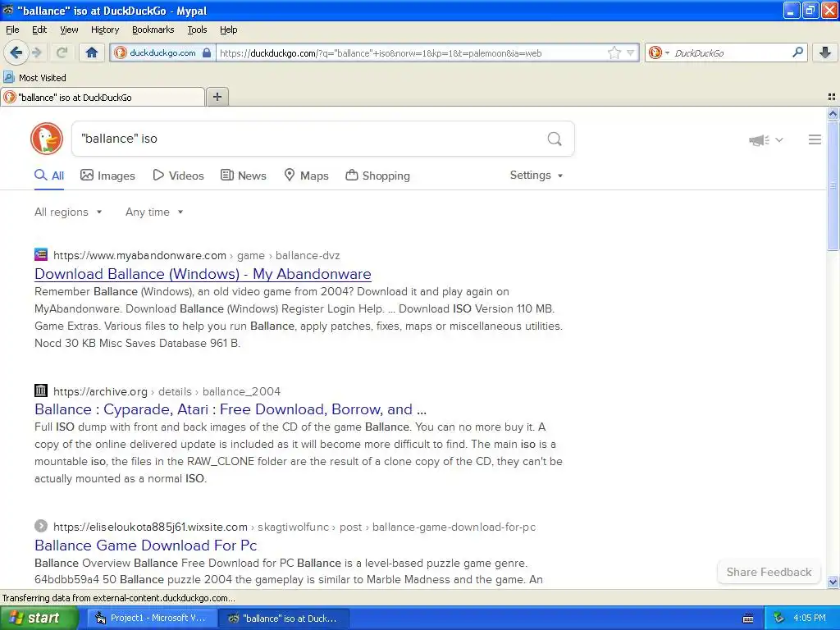Open the tab groups grid icon
The image size is (840, 630).
tap(832, 97)
